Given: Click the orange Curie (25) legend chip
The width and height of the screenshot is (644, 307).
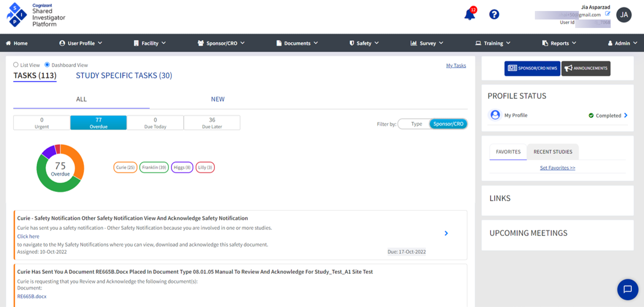Looking at the screenshot, I should [125, 167].
